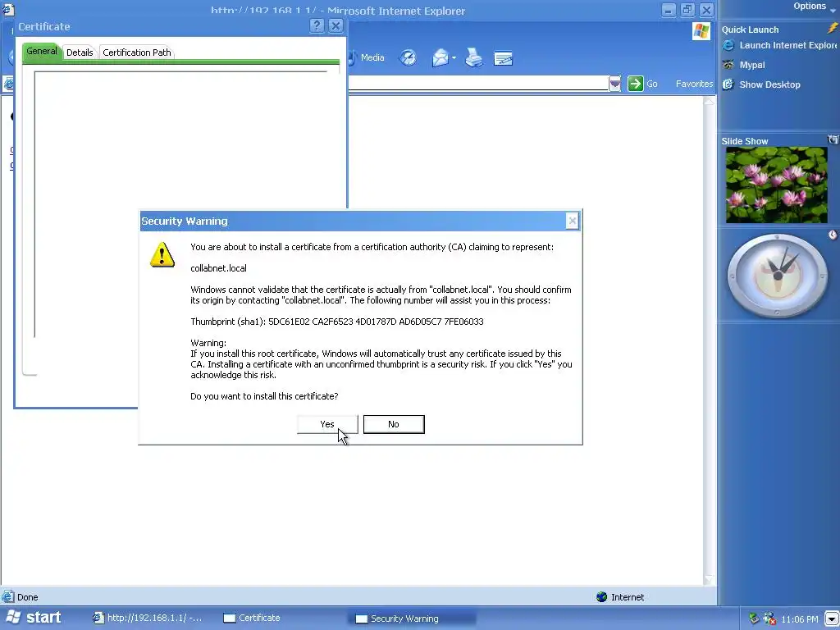Open the Windows start menu
Screen dimensions: 840x630
[33, 617]
